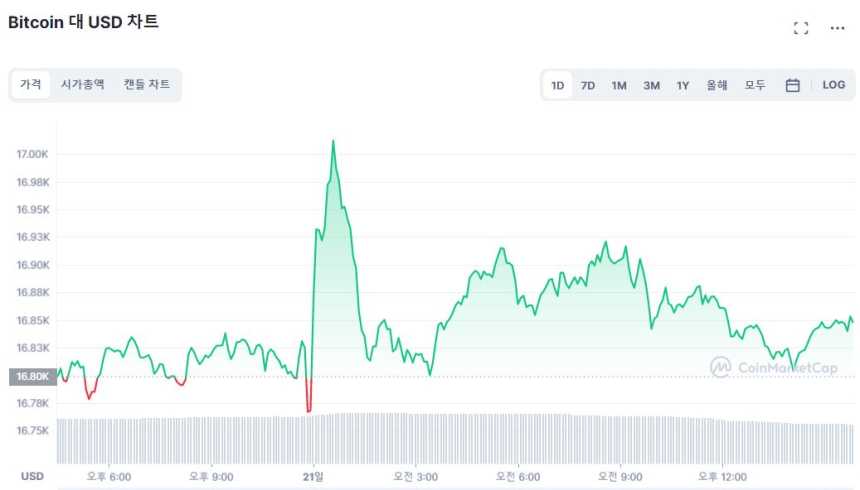This screenshot has width=860, height=490.
Task: Open the three-dot more options menu
Action: pyautogui.click(x=838, y=28)
